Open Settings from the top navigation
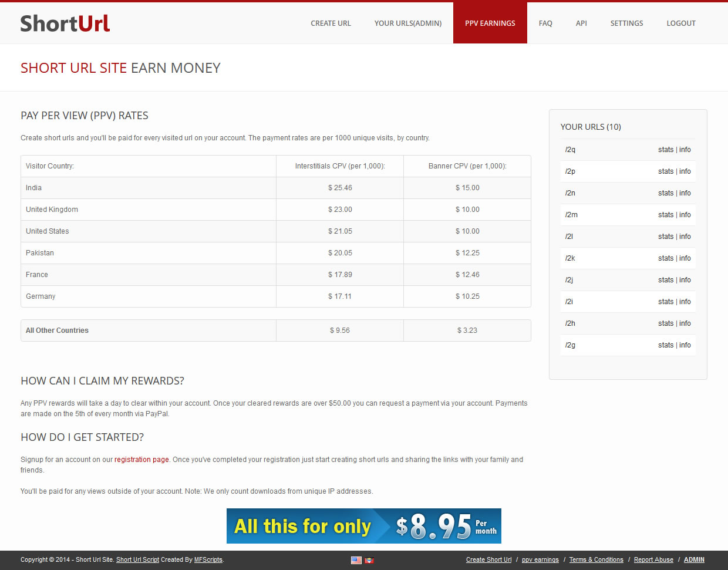The image size is (728, 570). pyautogui.click(x=626, y=23)
